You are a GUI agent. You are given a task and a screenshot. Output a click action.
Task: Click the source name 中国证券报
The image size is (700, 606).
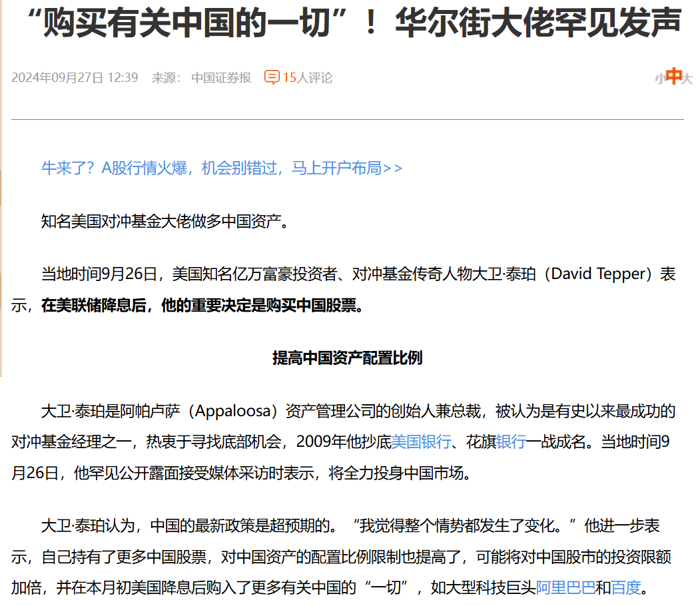point(221,78)
